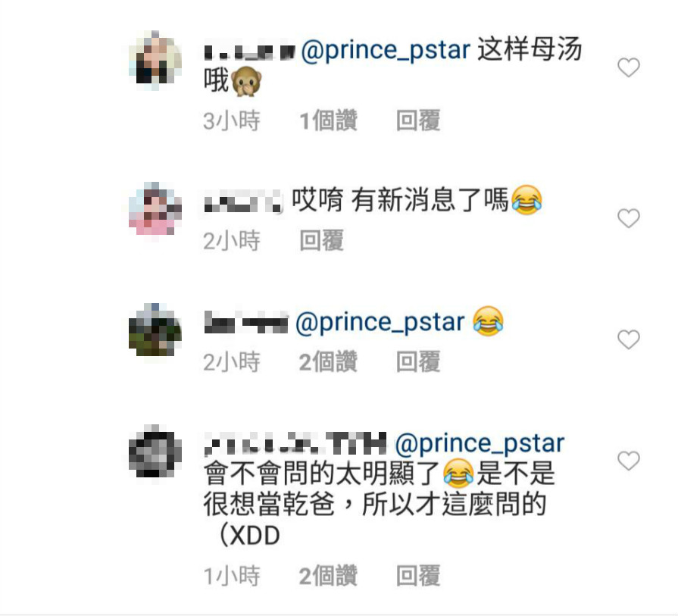Reply to the 有新消息了嗎 comment
This screenshot has height=616, width=678.
coord(322,240)
